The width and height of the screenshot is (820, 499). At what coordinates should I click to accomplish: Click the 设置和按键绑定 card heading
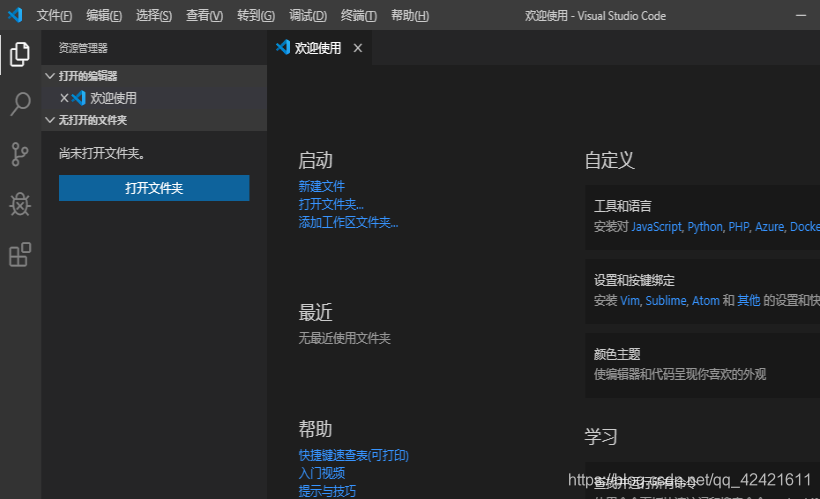tap(634, 280)
